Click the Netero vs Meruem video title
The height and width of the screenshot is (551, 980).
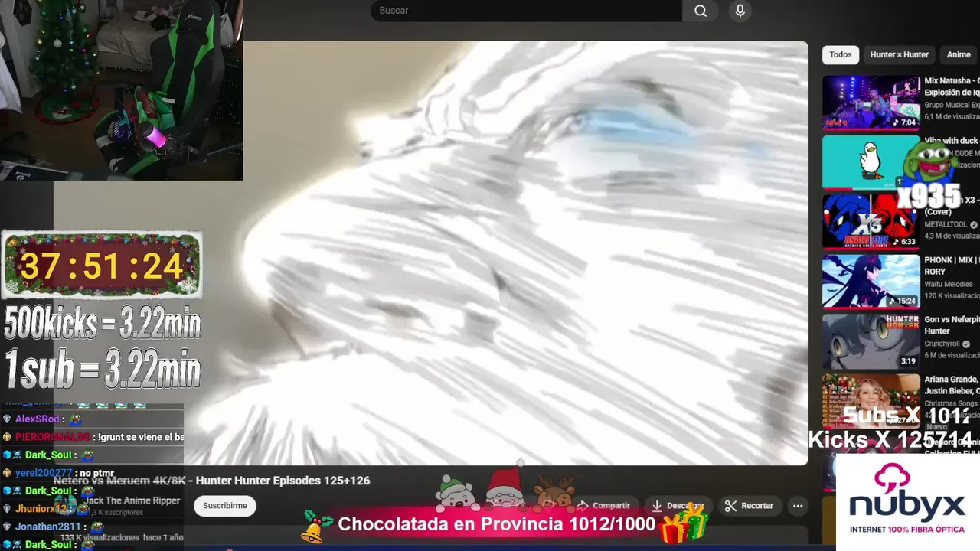(211, 481)
